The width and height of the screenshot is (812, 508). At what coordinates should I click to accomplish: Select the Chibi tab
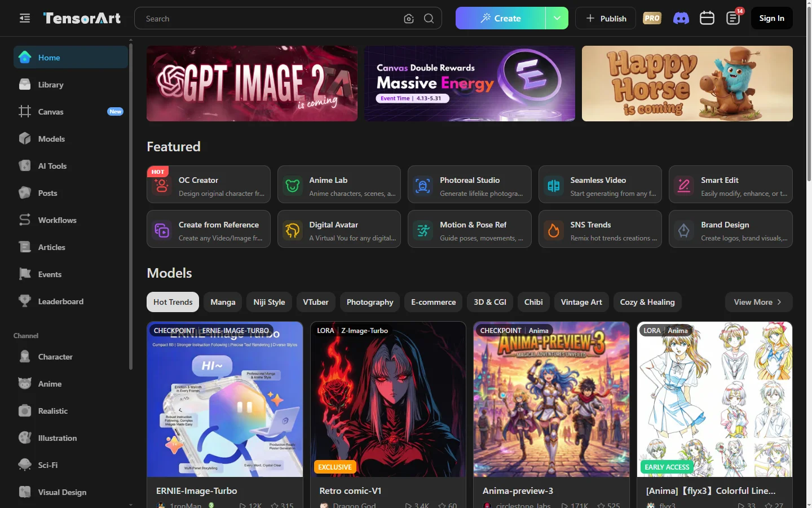pos(533,302)
